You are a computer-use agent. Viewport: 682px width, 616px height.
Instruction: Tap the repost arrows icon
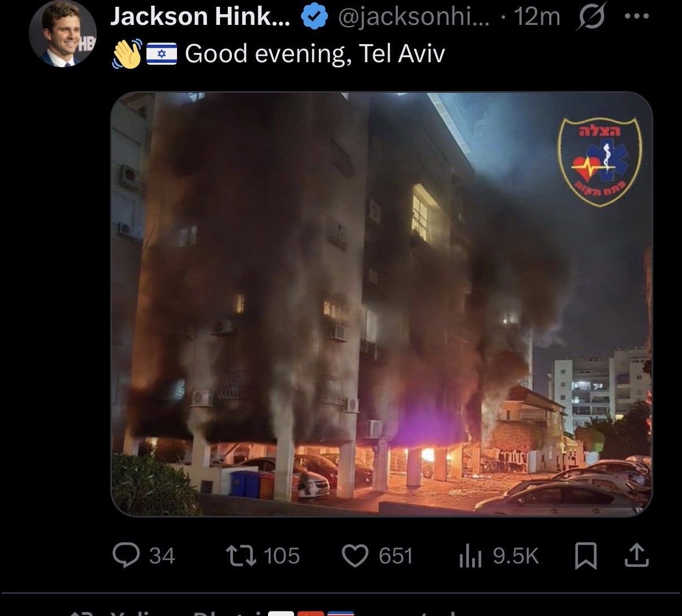click(x=241, y=555)
